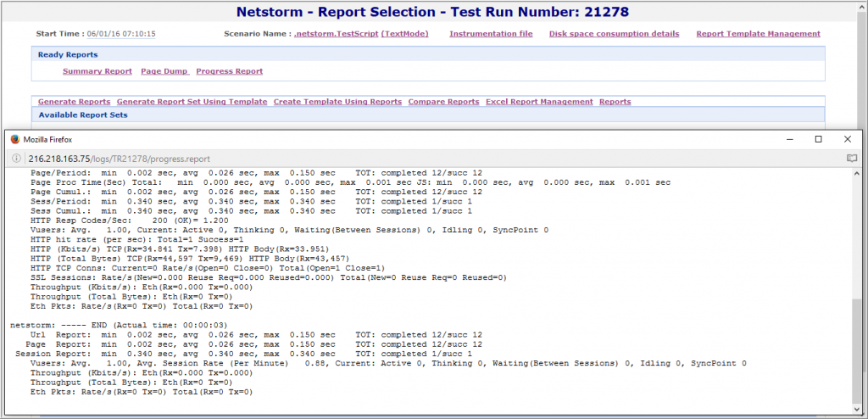Click the HTTP (Total Bytes) TCP line
This screenshot has height=419, width=868.
point(190,259)
